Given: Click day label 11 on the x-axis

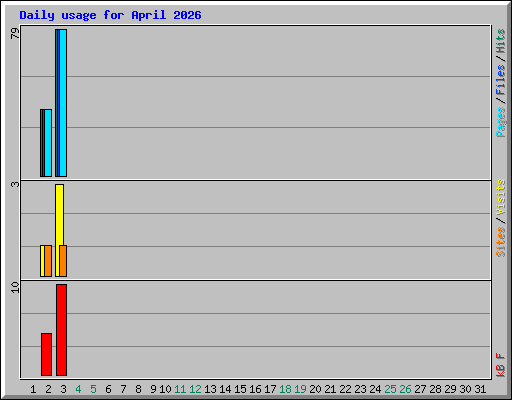Looking at the screenshot, I should click(x=180, y=389).
